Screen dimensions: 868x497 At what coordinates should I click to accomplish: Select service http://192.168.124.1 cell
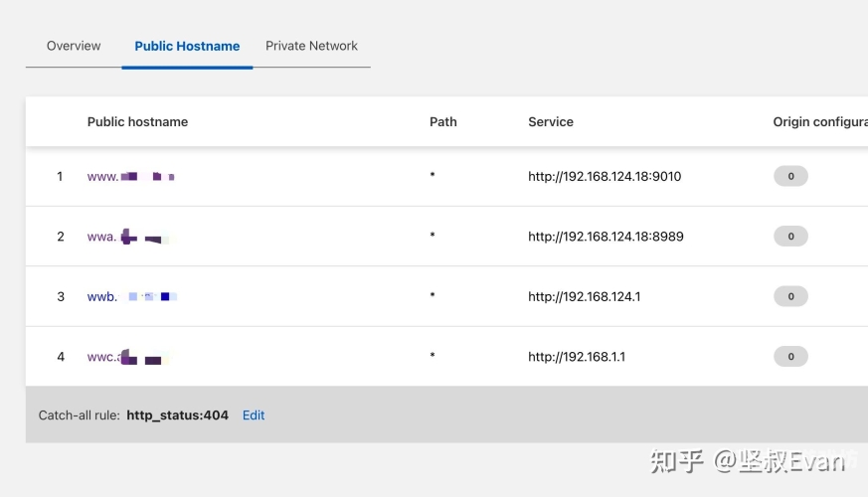click(x=585, y=296)
